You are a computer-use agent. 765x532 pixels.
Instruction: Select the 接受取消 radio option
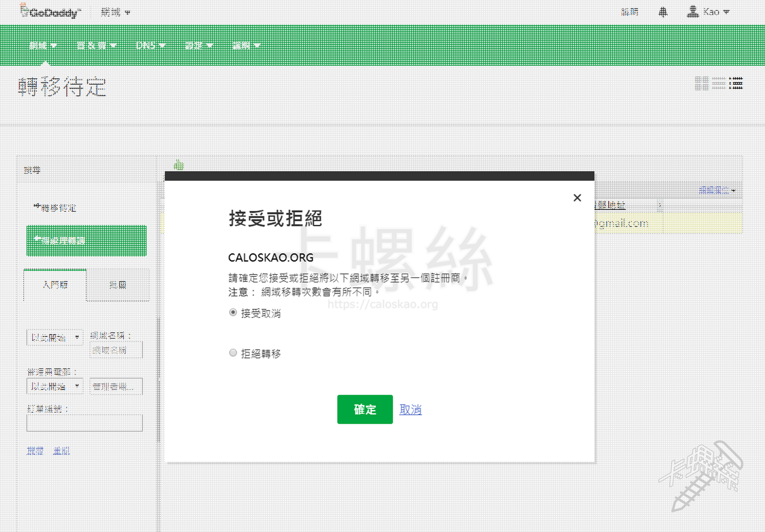coord(233,312)
